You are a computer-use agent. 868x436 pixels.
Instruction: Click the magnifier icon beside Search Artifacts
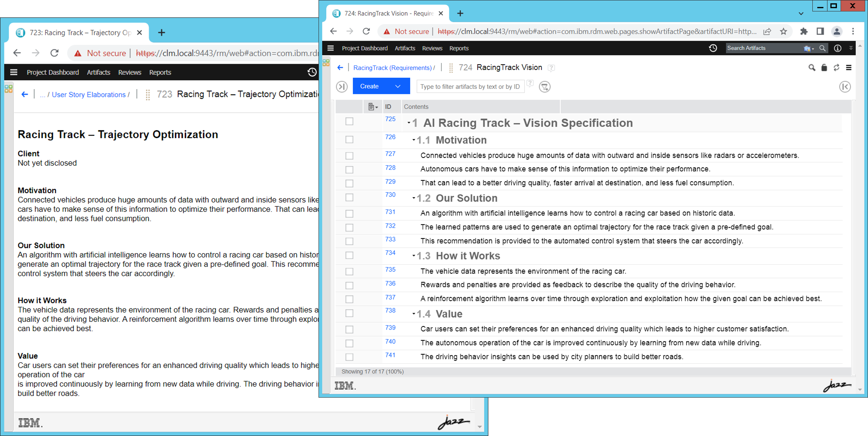(x=822, y=48)
